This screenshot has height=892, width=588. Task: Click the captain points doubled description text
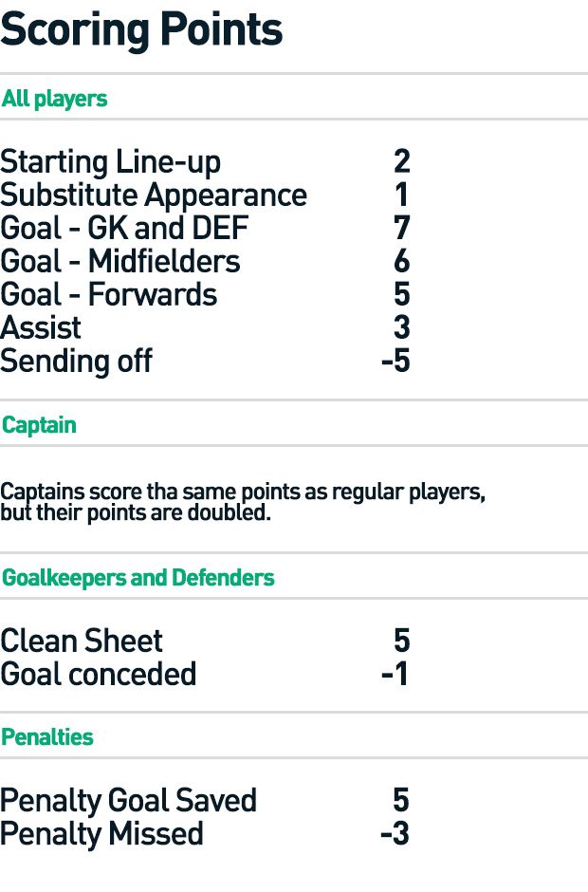[x=243, y=503]
